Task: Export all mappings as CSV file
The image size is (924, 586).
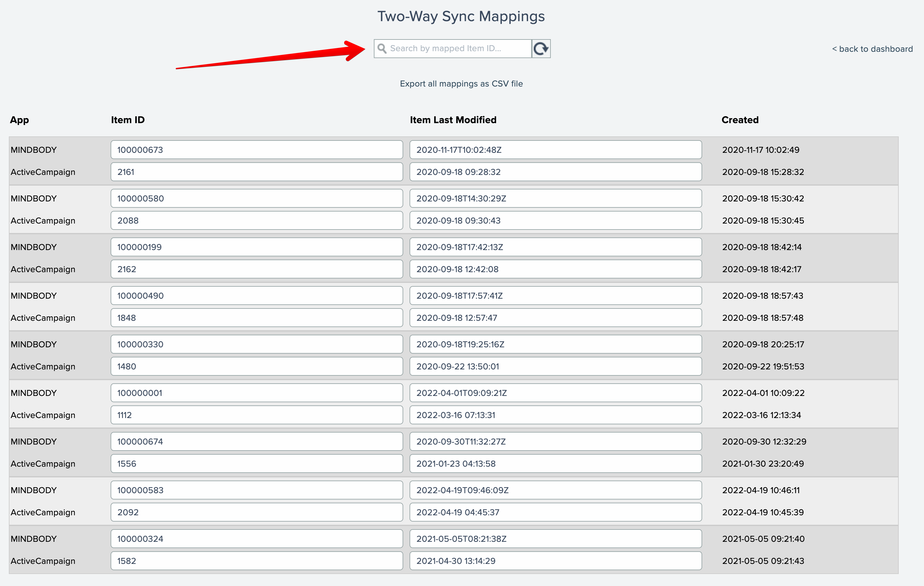Action: pyautogui.click(x=461, y=84)
